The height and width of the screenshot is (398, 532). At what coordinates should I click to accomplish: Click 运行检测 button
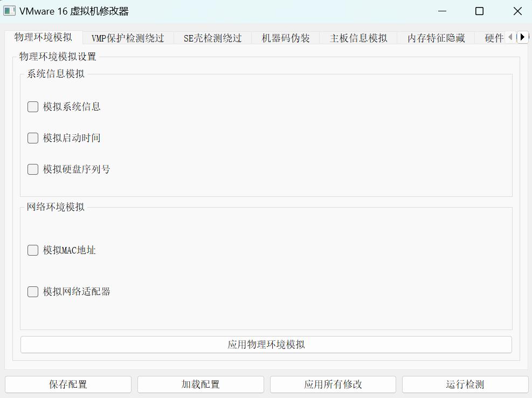click(465, 385)
